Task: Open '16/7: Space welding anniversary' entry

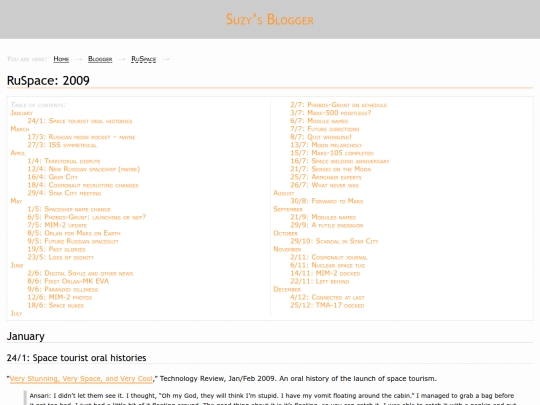Action: click(340, 161)
